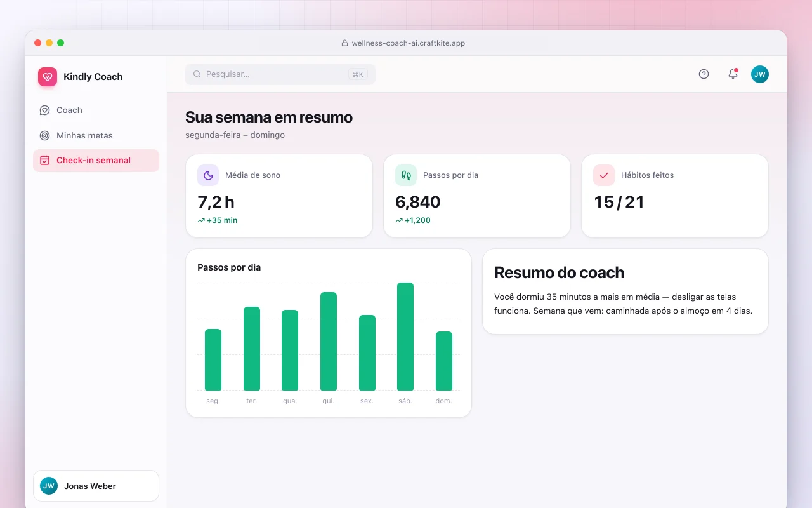Click the 7,2 h sleep value

pyautogui.click(x=216, y=202)
